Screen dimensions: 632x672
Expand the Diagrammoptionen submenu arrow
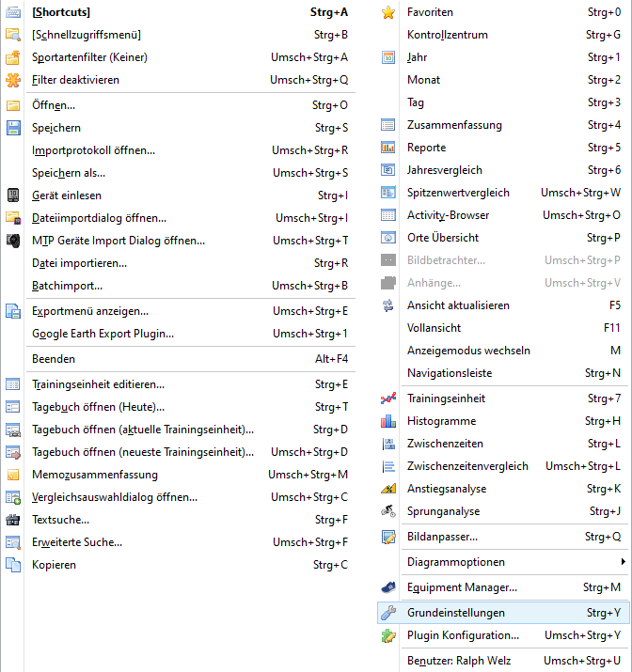(623, 562)
